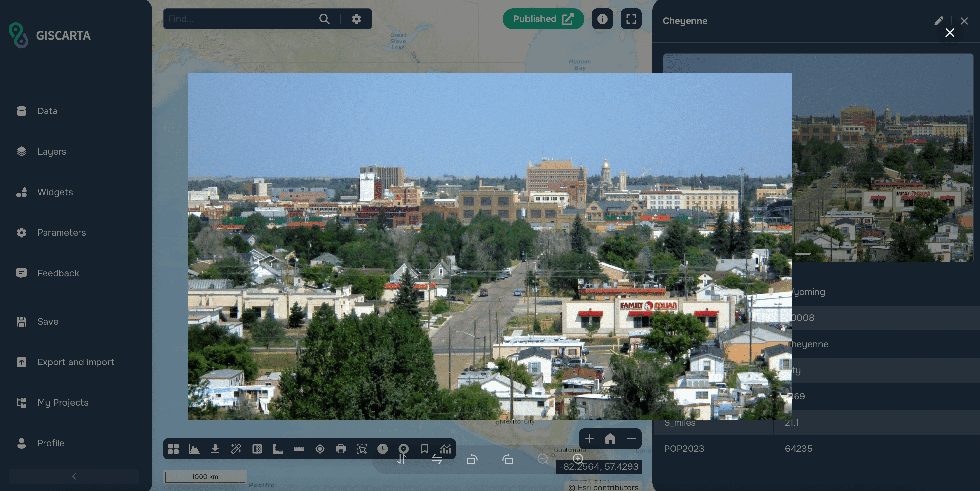The image size is (980, 491).
Task: Rotate image right in viewer
Action: click(508, 459)
